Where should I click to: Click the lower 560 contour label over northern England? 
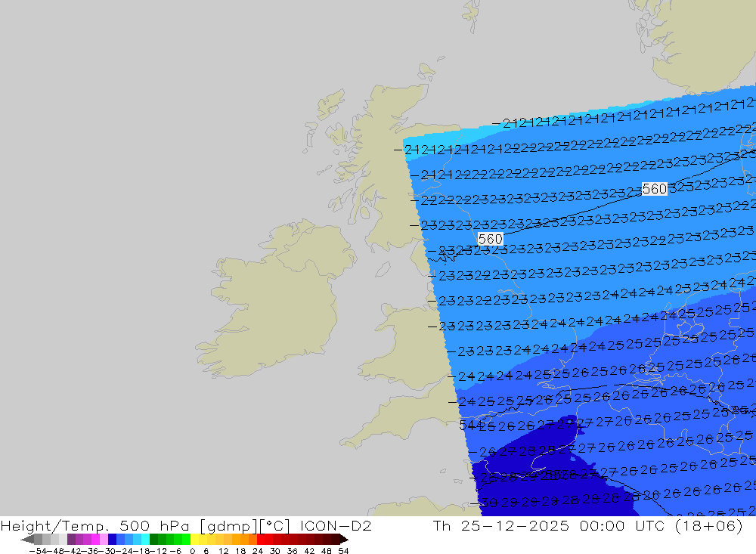click(491, 239)
